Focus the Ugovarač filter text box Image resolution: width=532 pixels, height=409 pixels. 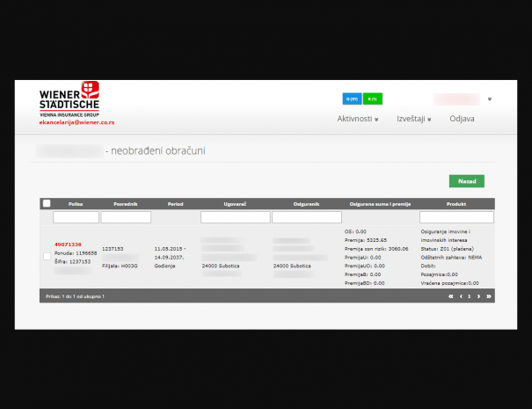click(235, 216)
